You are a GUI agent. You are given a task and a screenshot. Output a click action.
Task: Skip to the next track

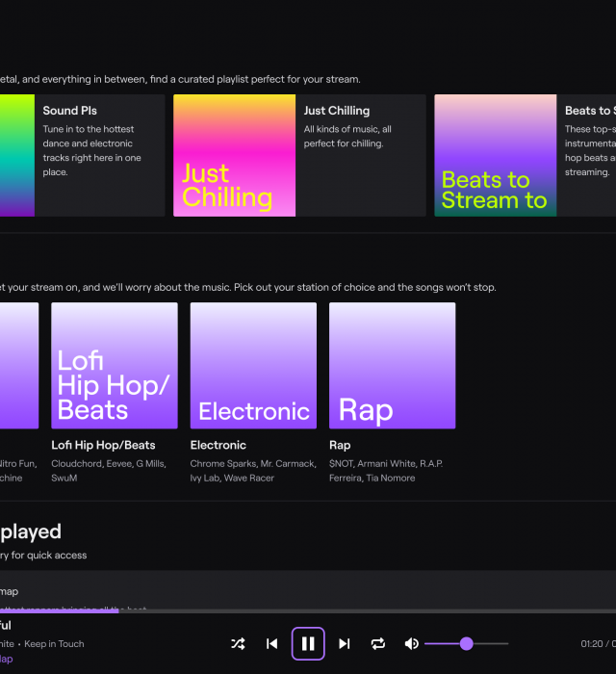(344, 643)
